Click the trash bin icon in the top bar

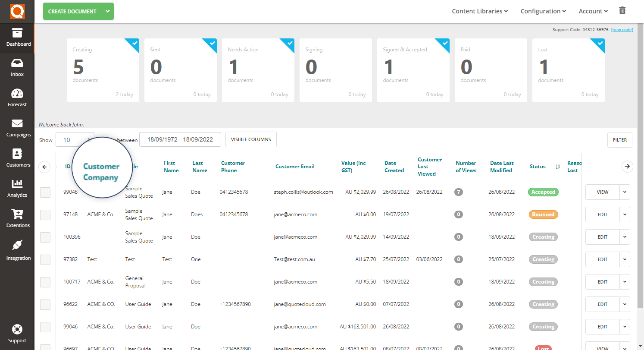pyautogui.click(x=622, y=10)
